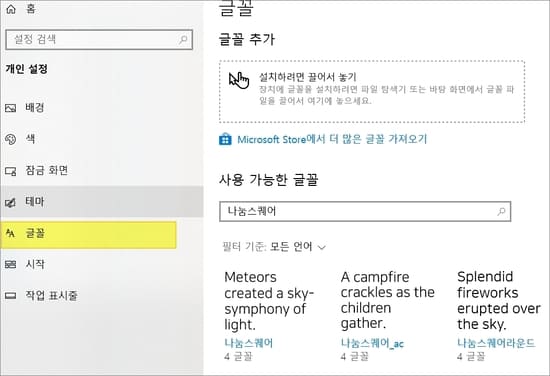The height and width of the screenshot is (376, 550).
Task: Open the 나눔스퀘어_ac font family link
Action: point(372,343)
